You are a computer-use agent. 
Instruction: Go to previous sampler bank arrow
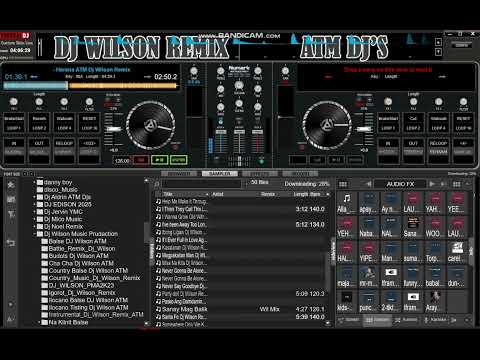tap(368, 184)
